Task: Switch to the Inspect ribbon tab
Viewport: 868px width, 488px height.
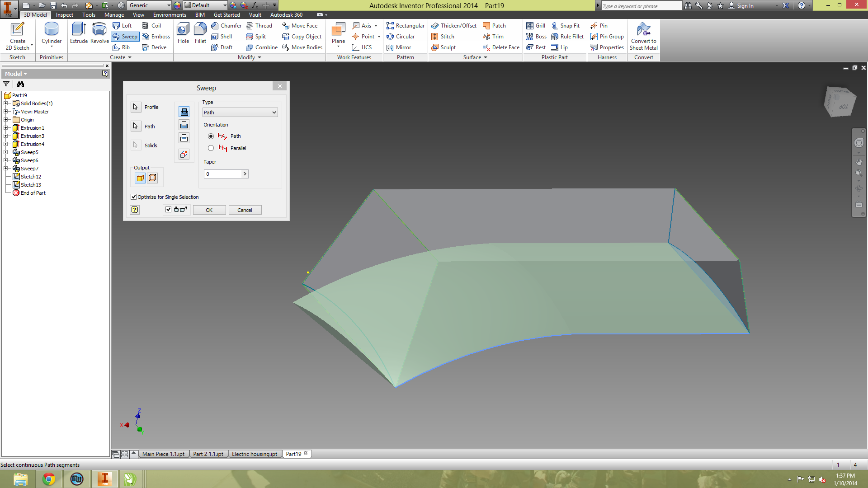Action: (x=64, y=15)
